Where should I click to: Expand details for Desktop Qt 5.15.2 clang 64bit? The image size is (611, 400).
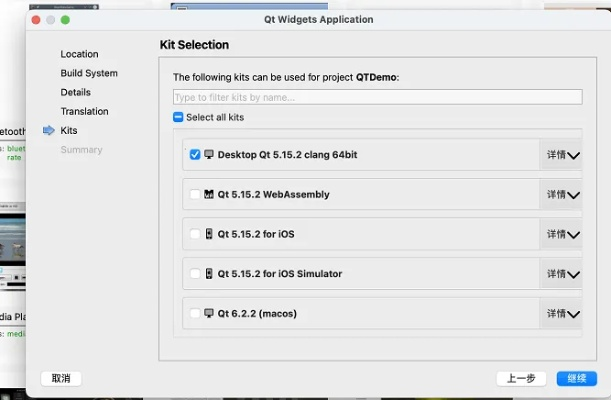562,155
